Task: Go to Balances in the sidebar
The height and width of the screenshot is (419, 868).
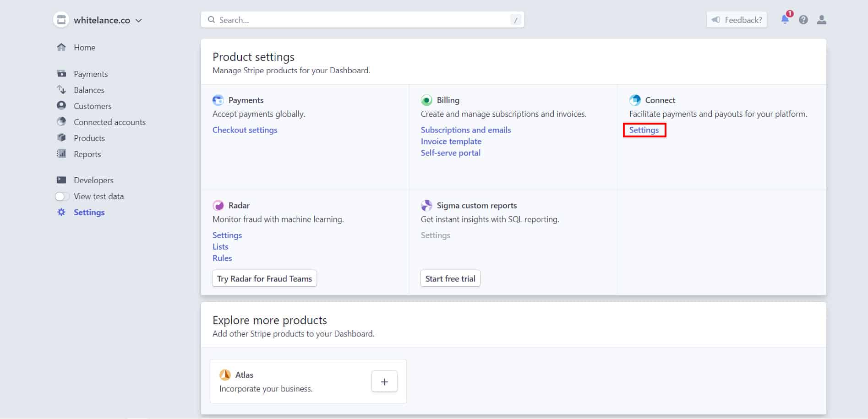Action: (89, 90)
